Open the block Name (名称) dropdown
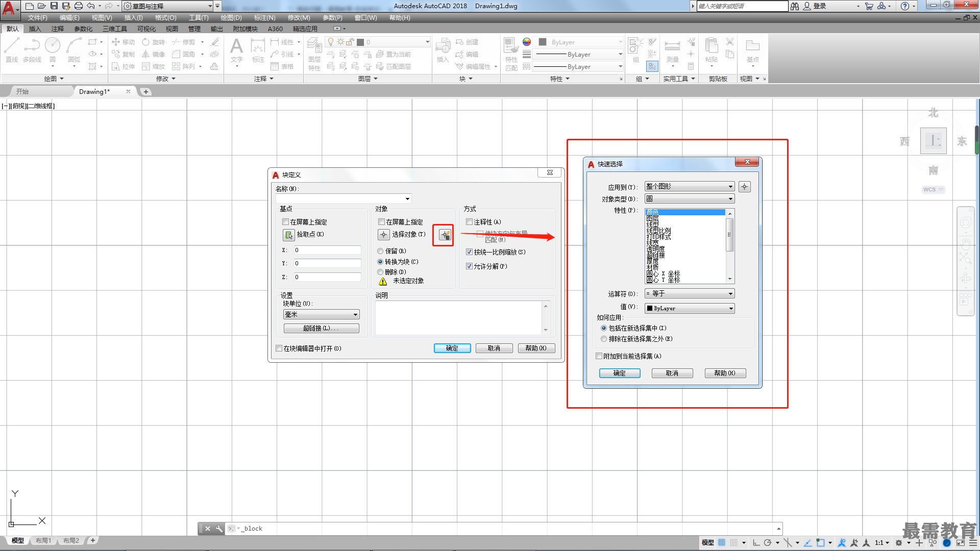 (407, 199)
